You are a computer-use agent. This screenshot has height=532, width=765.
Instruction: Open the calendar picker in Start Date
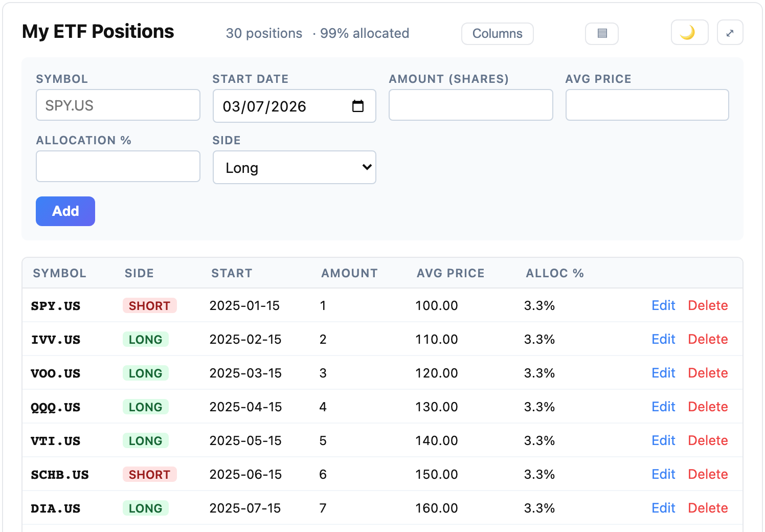358,106
